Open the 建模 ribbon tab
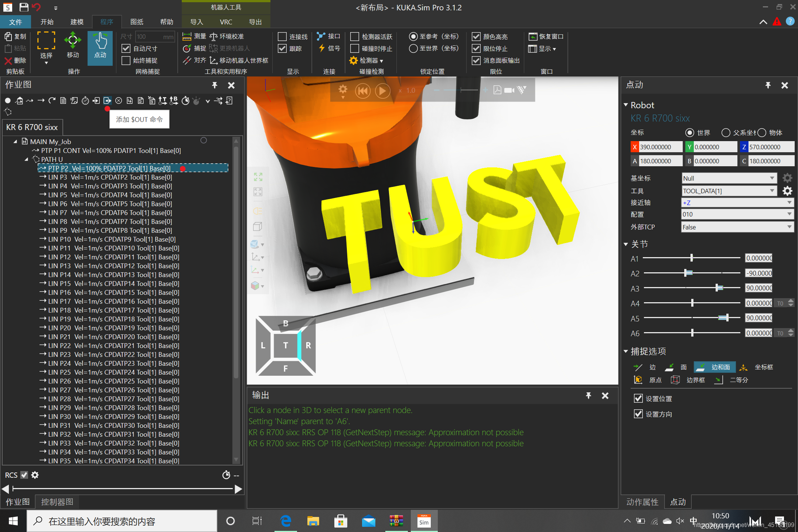This screenshot has height=532, width=798. coord(77,22)
